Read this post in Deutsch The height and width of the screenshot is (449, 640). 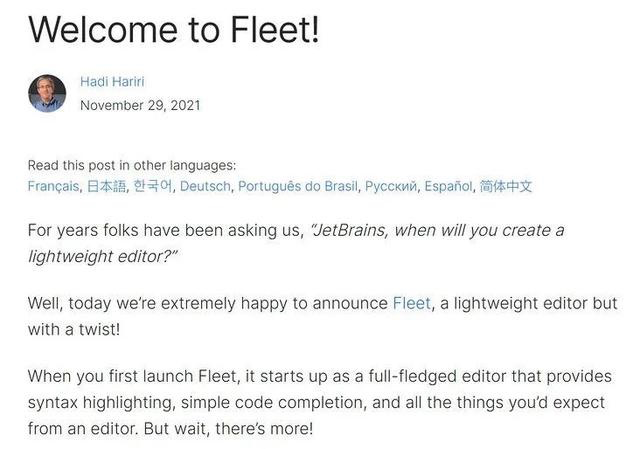pyautogui.click(x=207, y=186)
